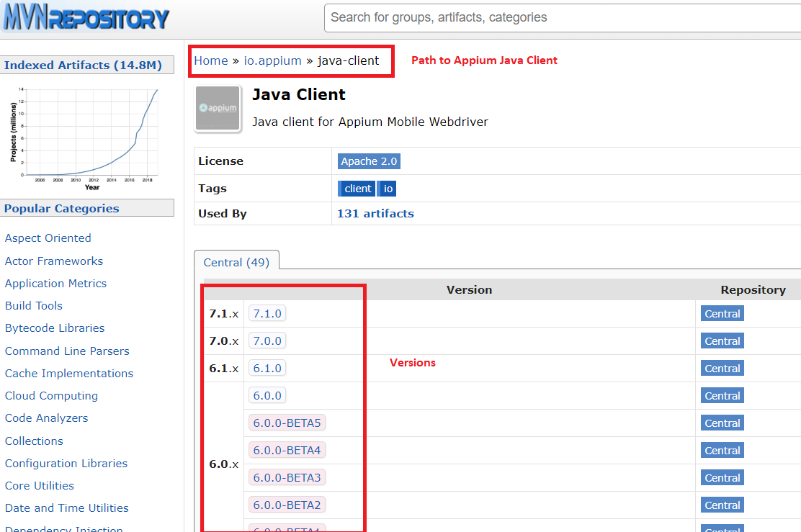Open the Apache 2.0 license tag

tap(369, 161)
